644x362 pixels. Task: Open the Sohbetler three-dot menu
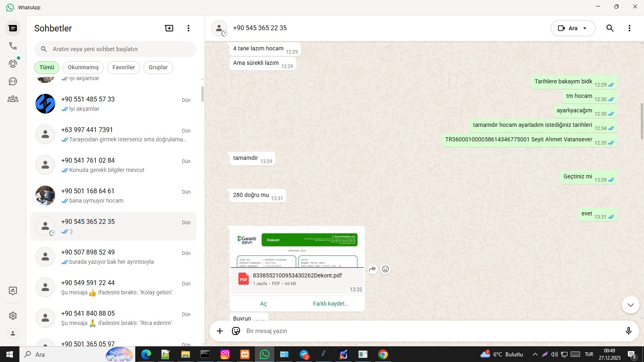(188, 28)
